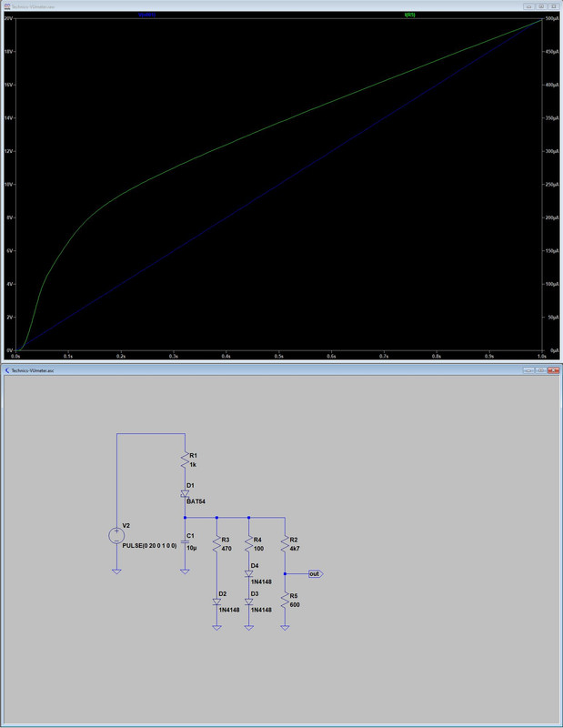Click the 1N4148 text under D3
This screenshot has width=563, height=728.
click(261, 610)
